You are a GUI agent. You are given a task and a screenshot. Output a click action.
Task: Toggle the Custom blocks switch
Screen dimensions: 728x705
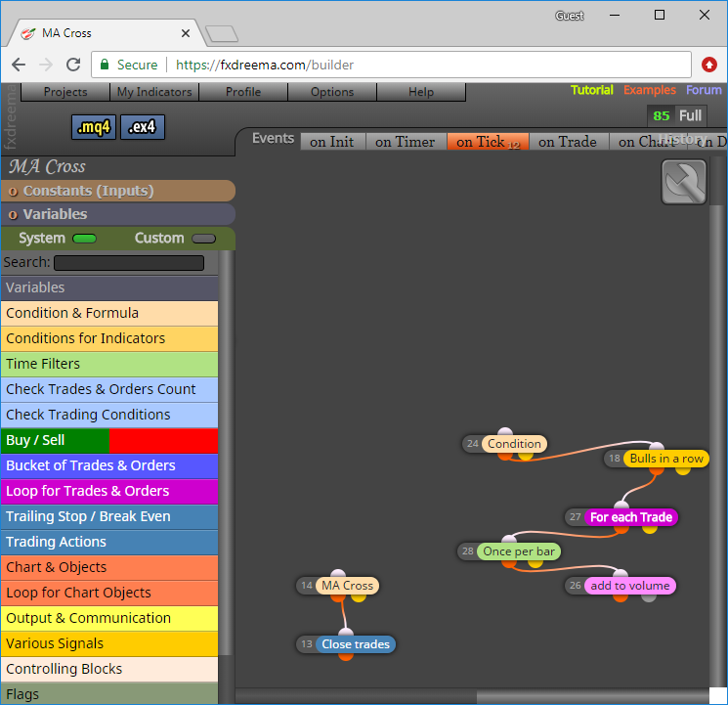[204, 239]
